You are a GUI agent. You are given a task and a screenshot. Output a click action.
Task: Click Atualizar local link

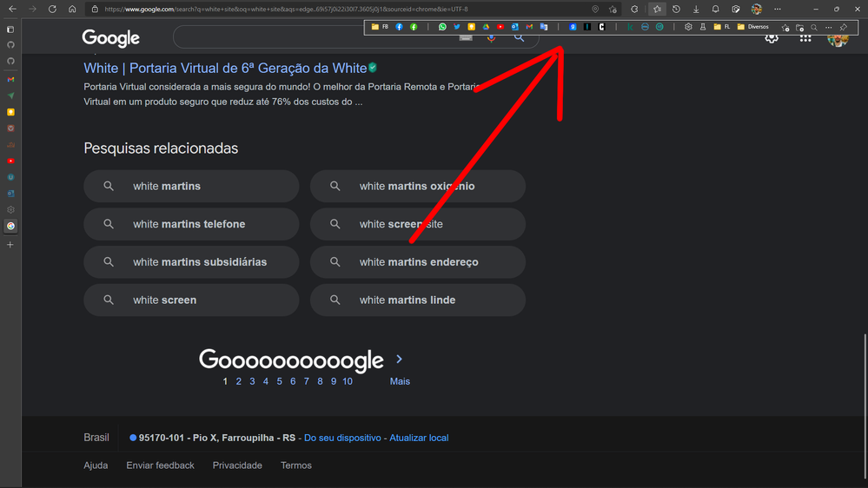click(419, 438)
